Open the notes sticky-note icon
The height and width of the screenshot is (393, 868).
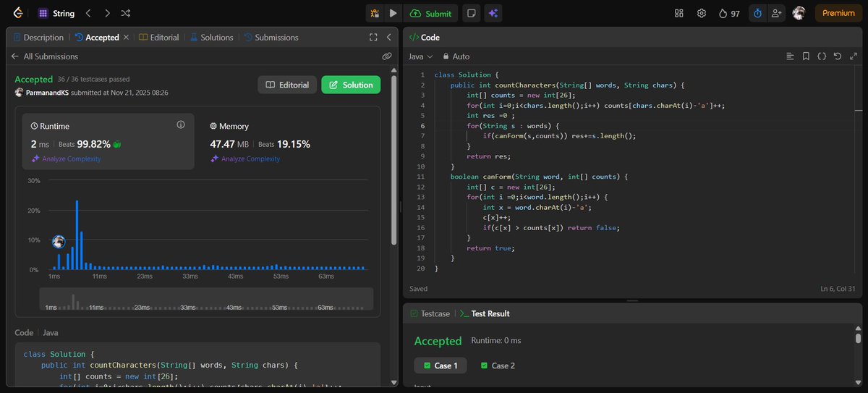click(x=471, y=13)
